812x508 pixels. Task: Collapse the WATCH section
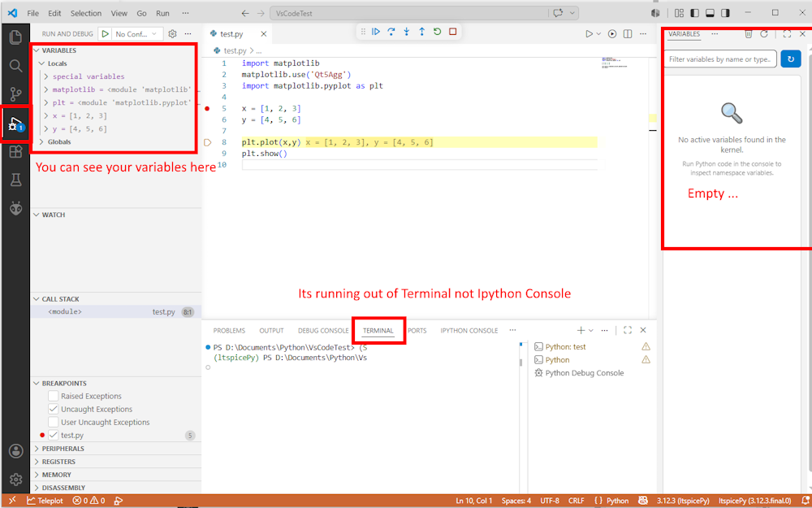37,215
